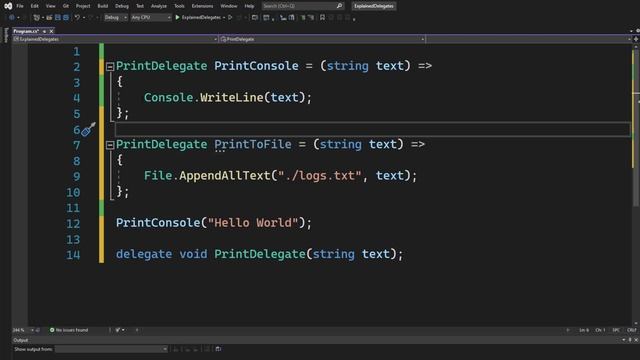Open the Debug configuration dropdown
Image resolution: width=640 pixels, height=360 pixels.
point(116,18)
